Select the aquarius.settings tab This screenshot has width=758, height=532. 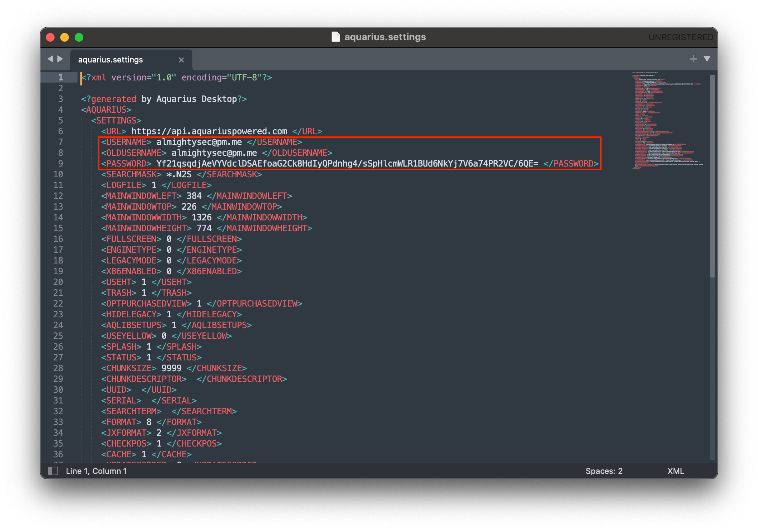[111, 60]
